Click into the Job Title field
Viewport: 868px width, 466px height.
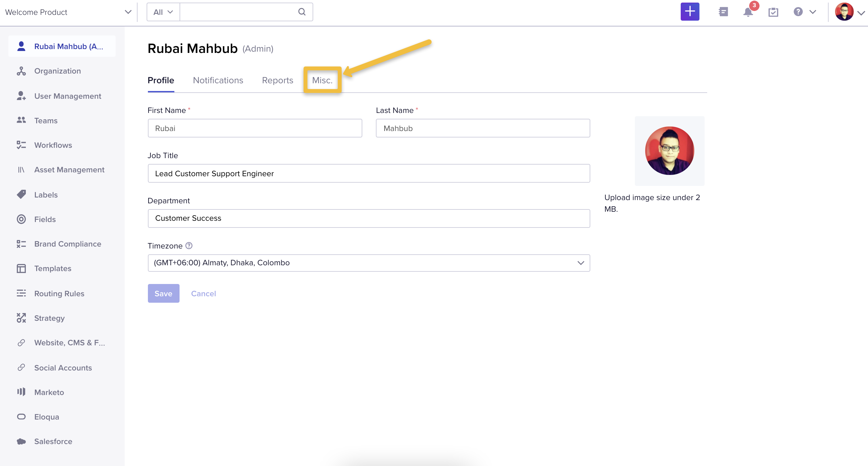tap(369, 173)
